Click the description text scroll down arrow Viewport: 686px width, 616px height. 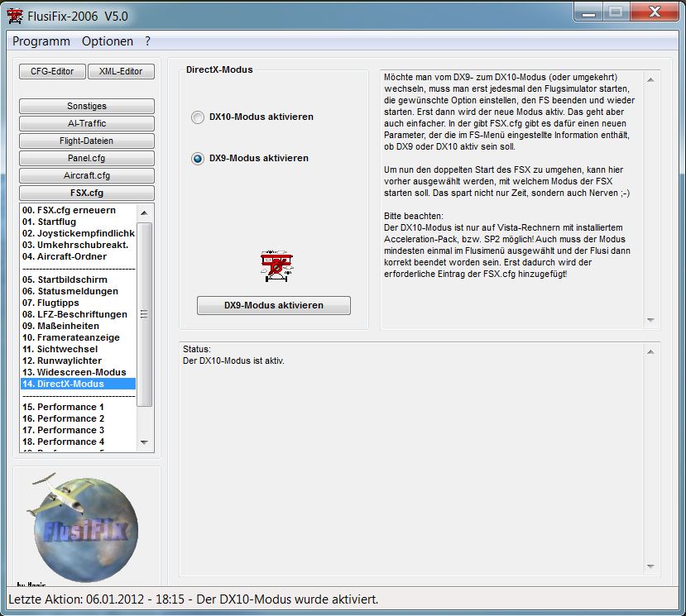pyautogui.click(x=650, y=320)
